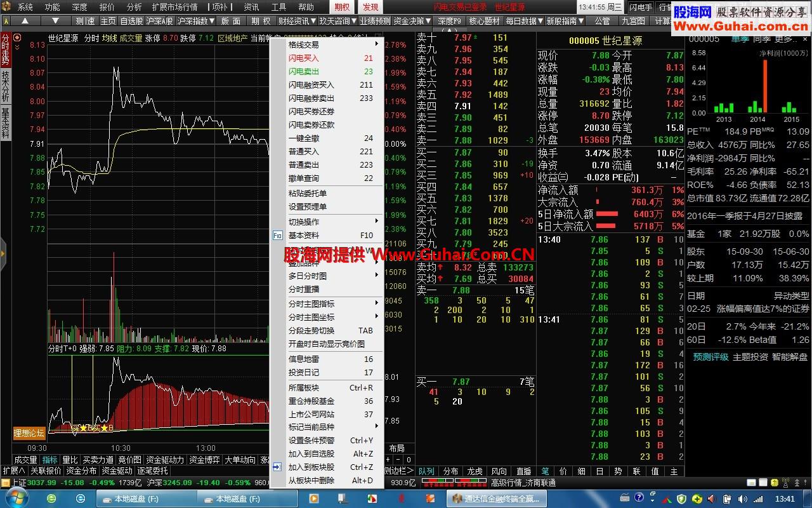Click the F10 icon beside 基本资料
812x508 pixels.
tap(277, 236)
